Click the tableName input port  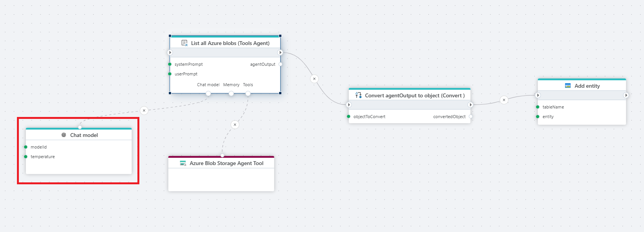538,107
